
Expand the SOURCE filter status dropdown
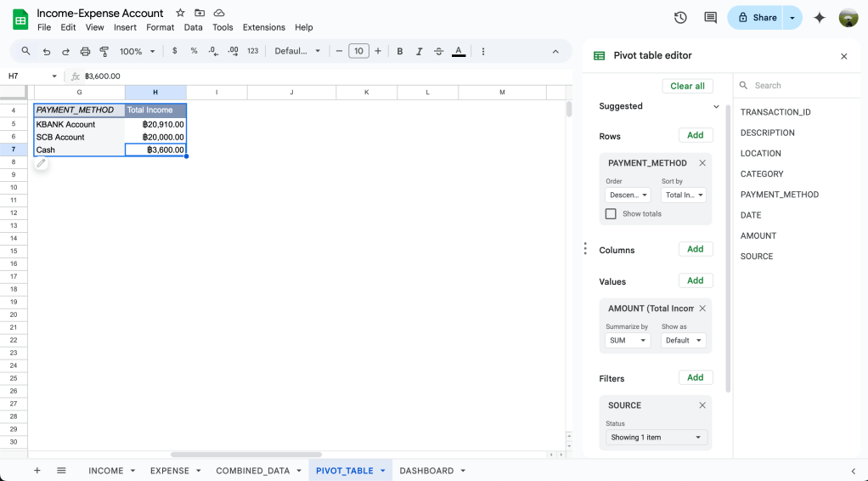pos(656,438)
